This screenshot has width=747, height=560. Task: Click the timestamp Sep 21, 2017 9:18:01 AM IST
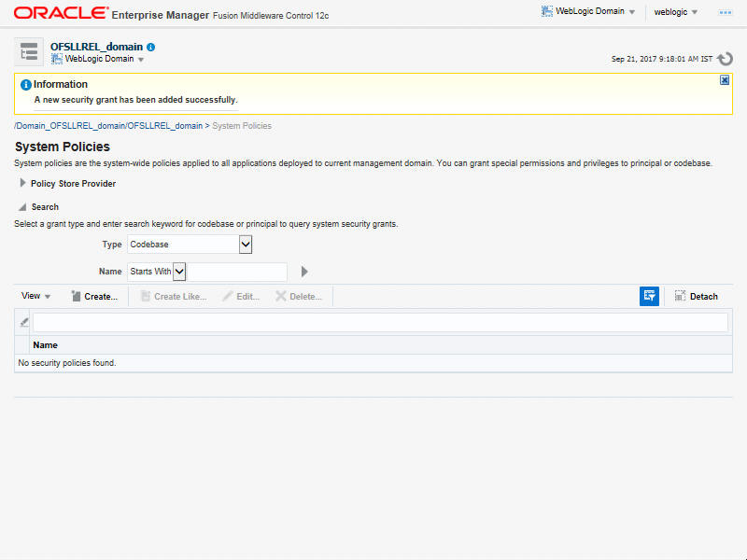point(662,59)
